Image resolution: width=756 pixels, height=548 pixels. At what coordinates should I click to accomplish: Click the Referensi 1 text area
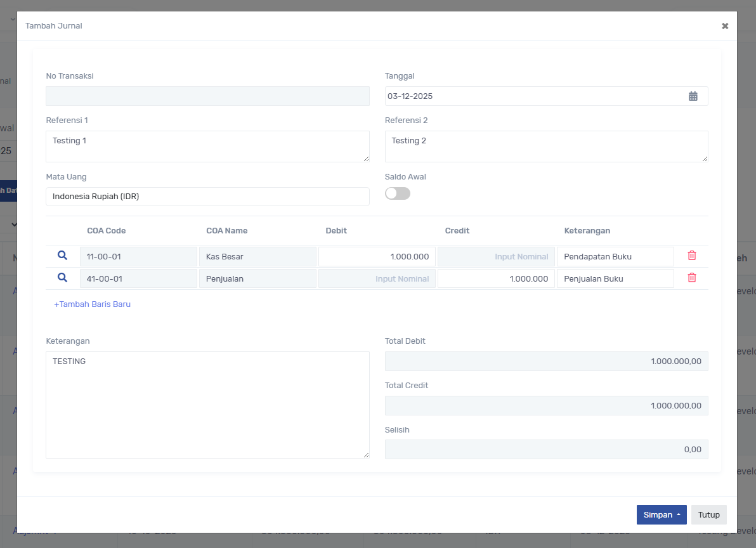tap(207, 147)
